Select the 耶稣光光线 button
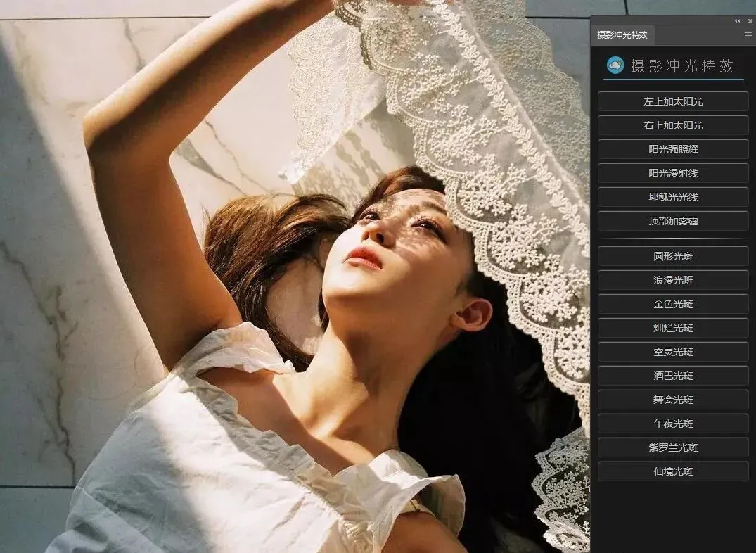Screen dimensions: 756x553 (673, 197)
